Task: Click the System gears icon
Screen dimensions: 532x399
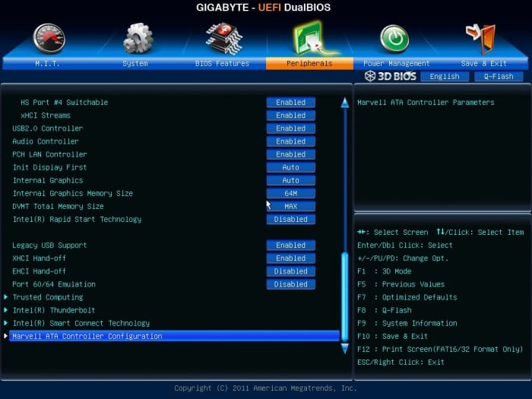Action: pyautogui.click(x=138, y=38)
